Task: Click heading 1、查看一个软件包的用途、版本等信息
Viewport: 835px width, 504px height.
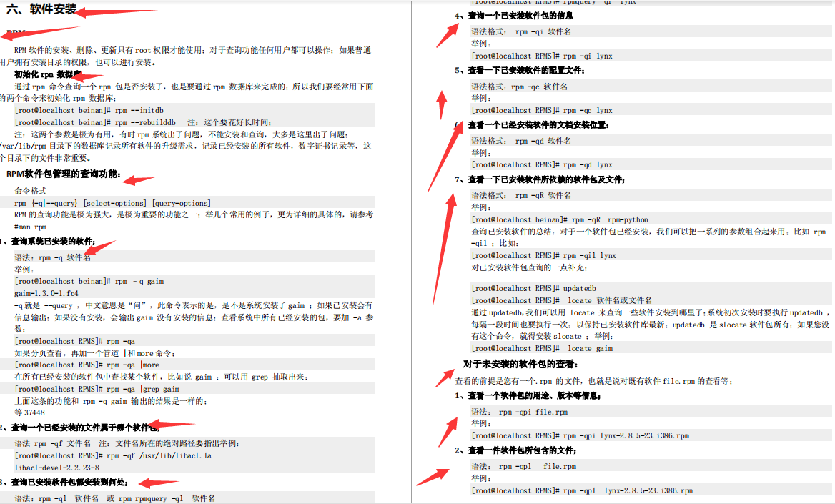Action: 528,396
